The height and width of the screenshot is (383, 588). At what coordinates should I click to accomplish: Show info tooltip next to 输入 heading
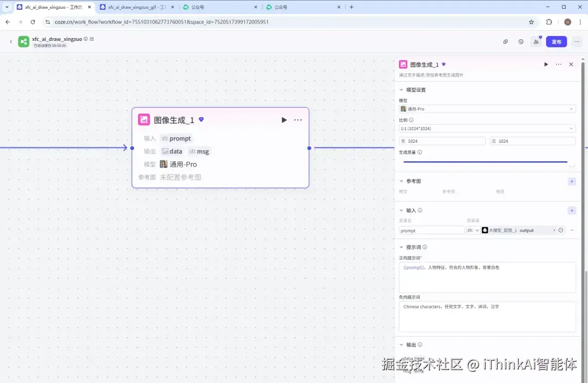pos(420,210)
